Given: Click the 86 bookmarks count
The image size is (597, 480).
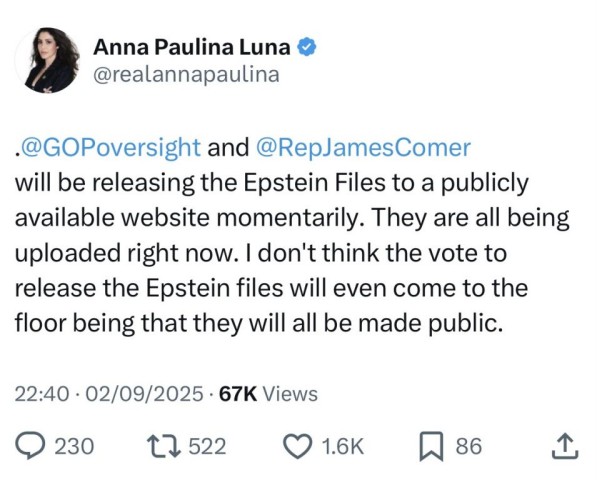Looking at the screenshot, I should click(469, 446).
